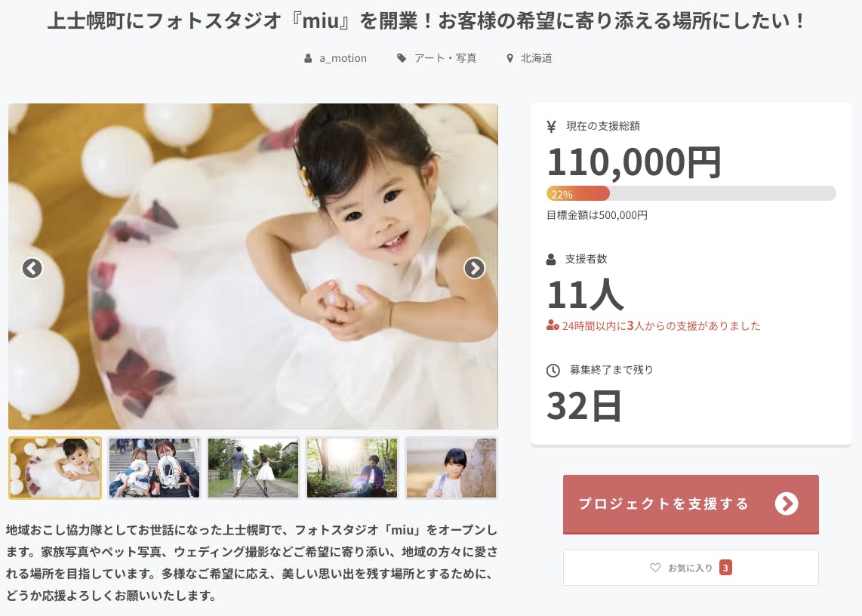
Task: Select the baby in white dress thumbnail
Action: (x=55, y=468)
